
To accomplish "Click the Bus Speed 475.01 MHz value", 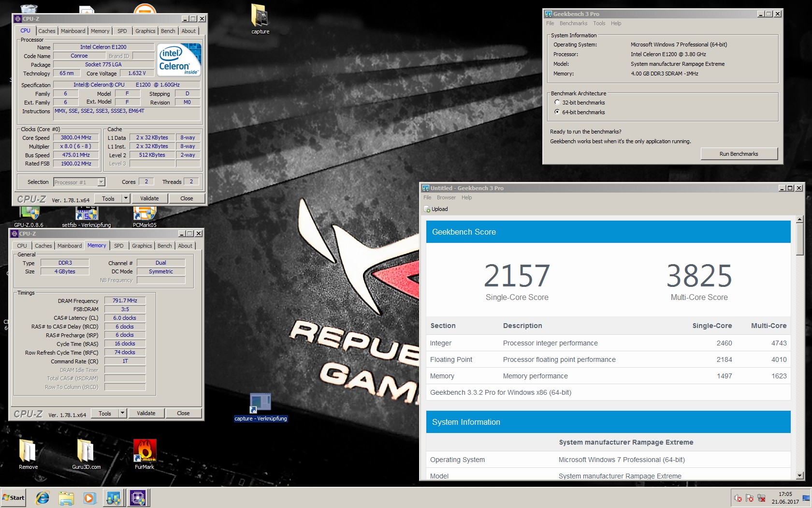I will (76, 155).
